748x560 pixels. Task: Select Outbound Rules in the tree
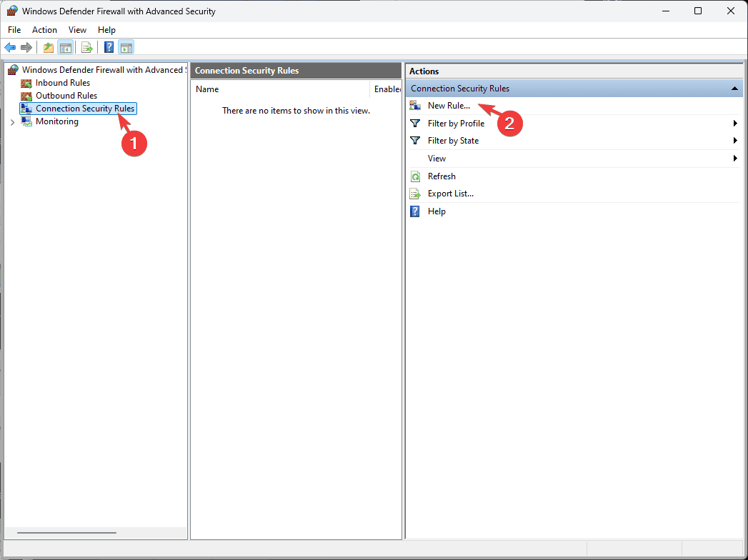[x=66, y=96]
